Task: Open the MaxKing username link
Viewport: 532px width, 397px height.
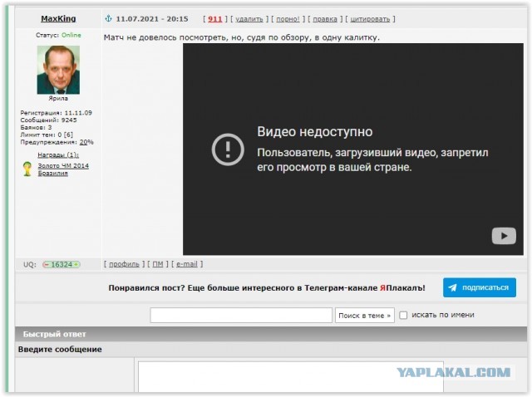Action: point(58,18)
